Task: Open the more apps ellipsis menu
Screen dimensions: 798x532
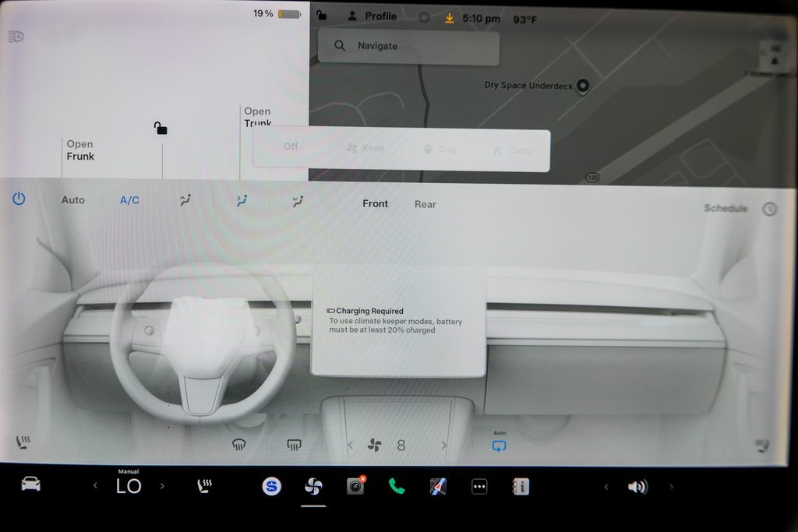Action: [479, 486]
